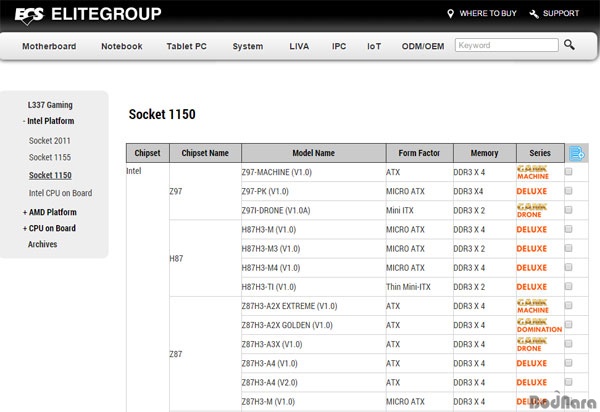Tick the H87H3-M (V1.0) compare checkbox
600x412 pixels.
pyautogui.click(x=569, y=229)
